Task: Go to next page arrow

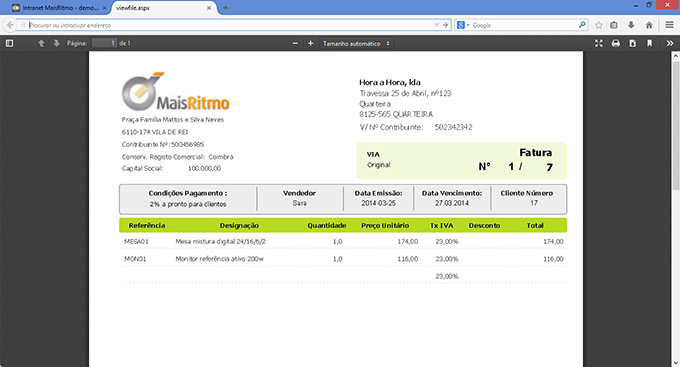Action: coord(56,43)
